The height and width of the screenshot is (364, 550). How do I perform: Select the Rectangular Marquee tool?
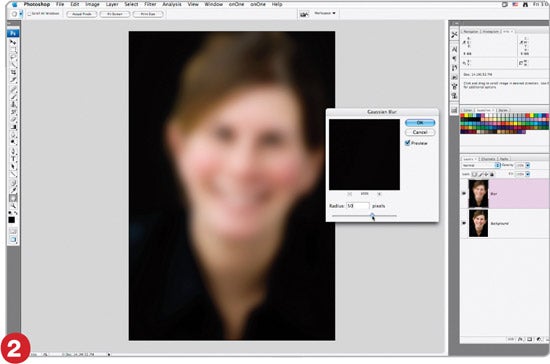(x=13, y=50)
